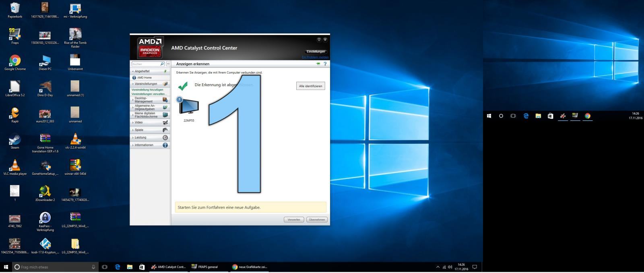Click Voreinstellung hinzufügen link
The height and width of the screenshot is (273, 644).
(147, 90)
